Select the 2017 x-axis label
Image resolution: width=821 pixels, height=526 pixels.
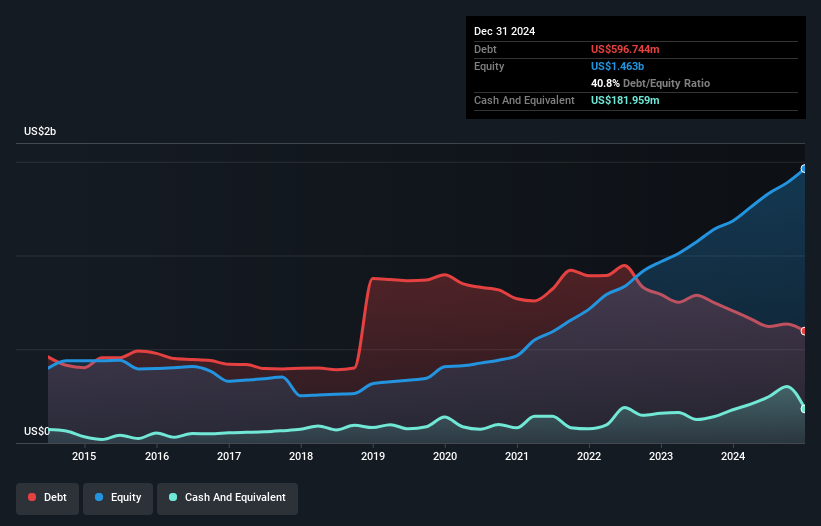point(229,456)
